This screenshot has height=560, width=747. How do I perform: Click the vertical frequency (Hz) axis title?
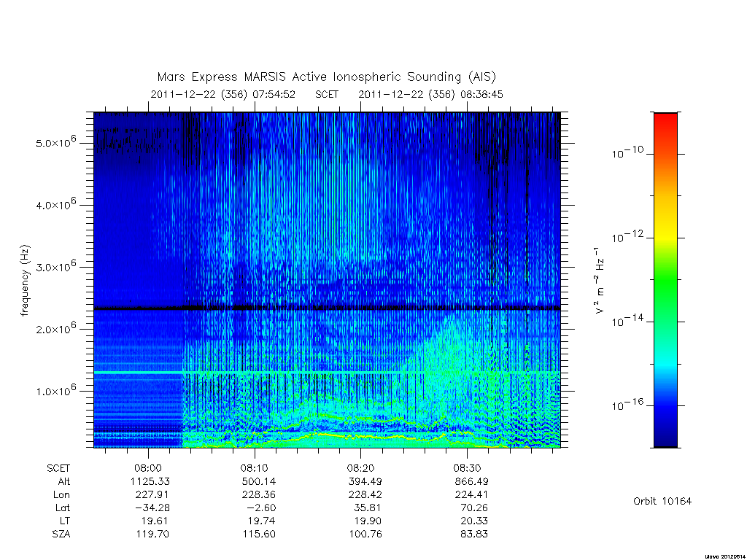(26, 281)
